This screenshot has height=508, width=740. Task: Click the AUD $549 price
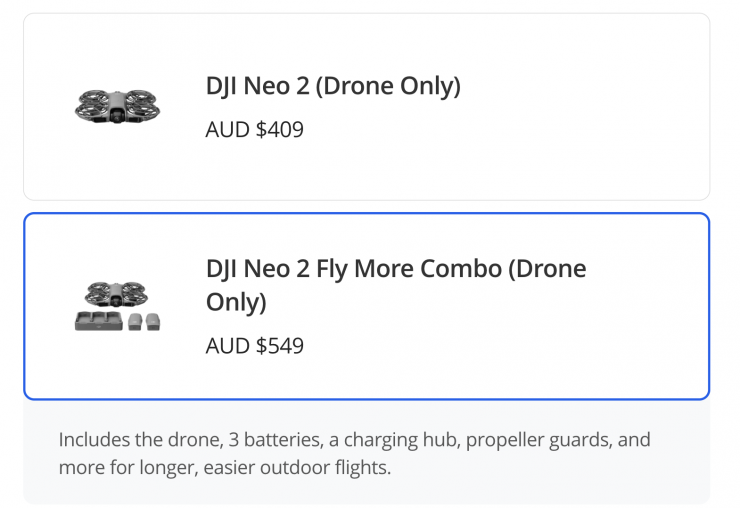click(x=254, y=346)
